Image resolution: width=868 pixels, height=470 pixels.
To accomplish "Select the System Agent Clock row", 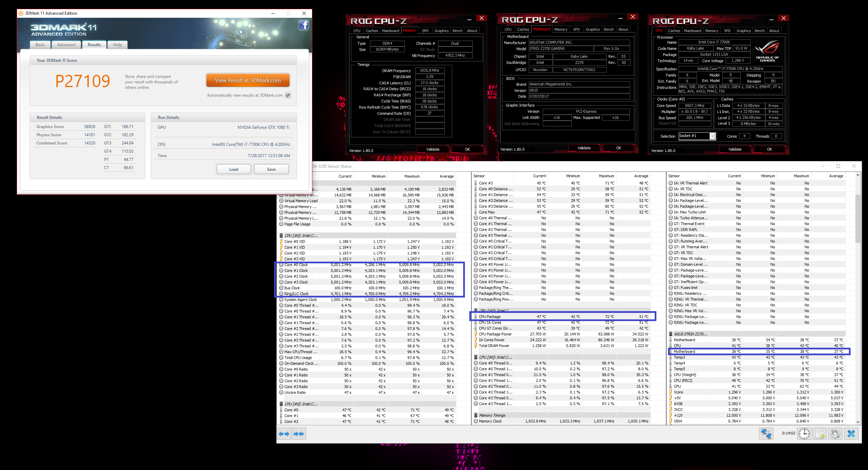I will [x=367, y=300].
